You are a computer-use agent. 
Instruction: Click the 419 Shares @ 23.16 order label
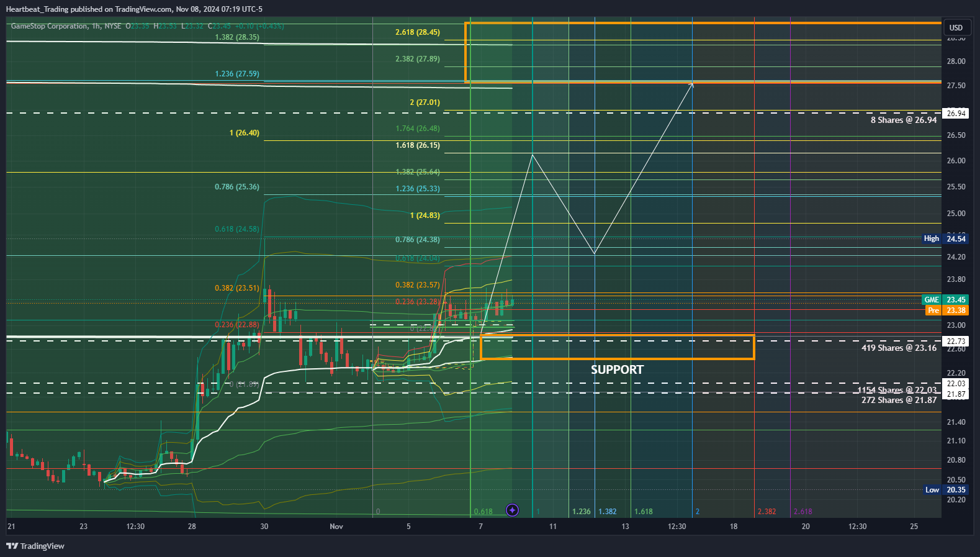(x=899, y=348)
